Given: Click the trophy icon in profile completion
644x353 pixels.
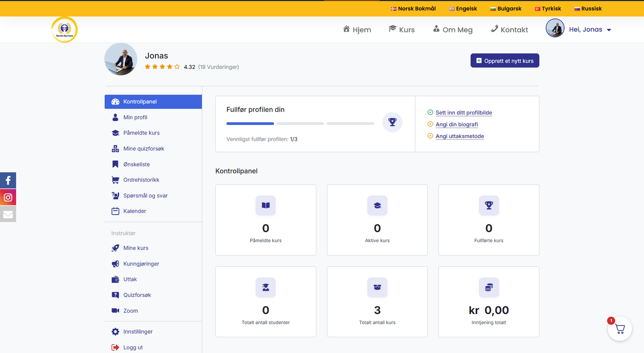Looking at the screenshot, I should coord(392,122).
